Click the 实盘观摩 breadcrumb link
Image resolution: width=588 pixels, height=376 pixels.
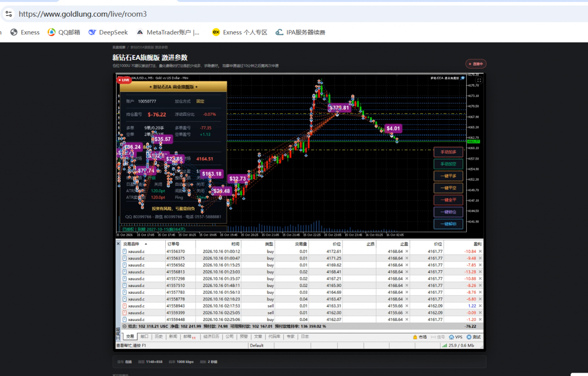(119, 47)
